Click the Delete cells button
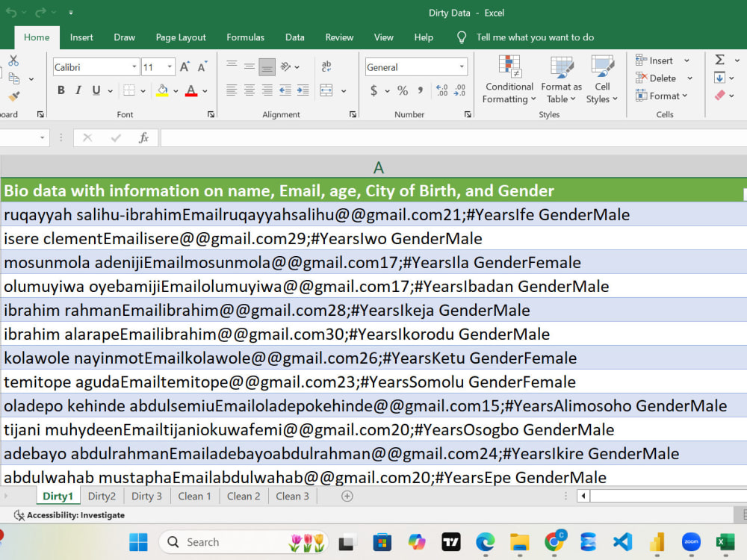747x560 pixels. [x=656, y=78]
